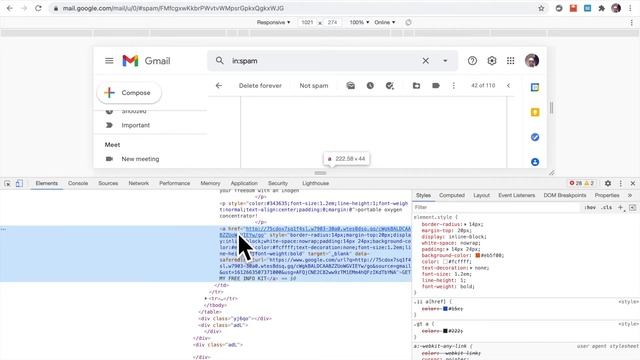640x360 pixels.
Task: Click Not spam button
Action: coord(313,85)
